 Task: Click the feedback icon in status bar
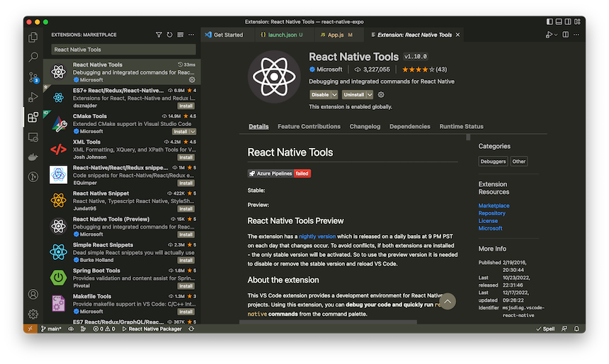[564, 329]
